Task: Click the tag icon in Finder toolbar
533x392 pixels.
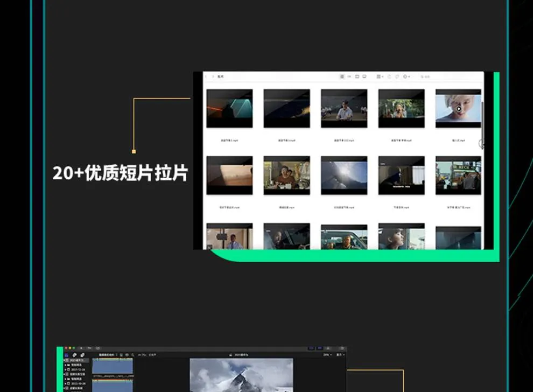Action: [x=397, y=77]
